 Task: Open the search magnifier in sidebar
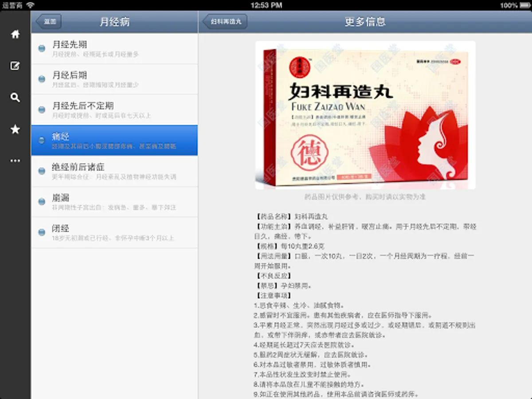15,98
